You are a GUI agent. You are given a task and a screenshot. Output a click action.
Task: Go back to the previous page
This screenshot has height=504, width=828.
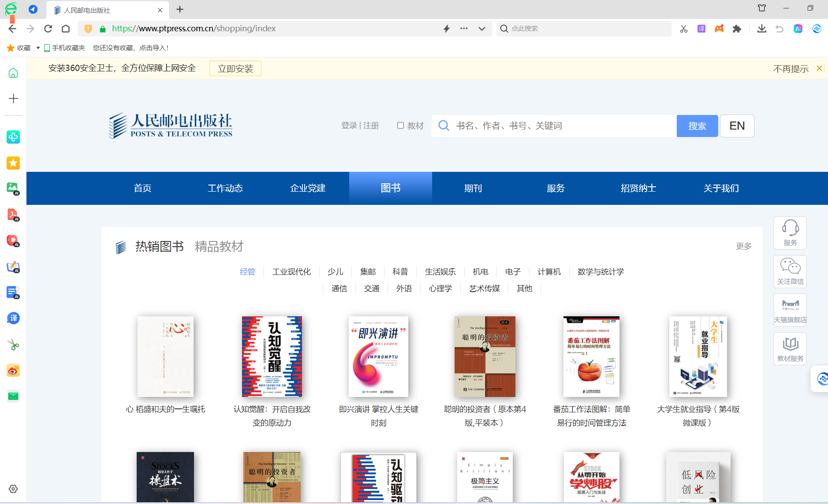[x=12, y=29]
